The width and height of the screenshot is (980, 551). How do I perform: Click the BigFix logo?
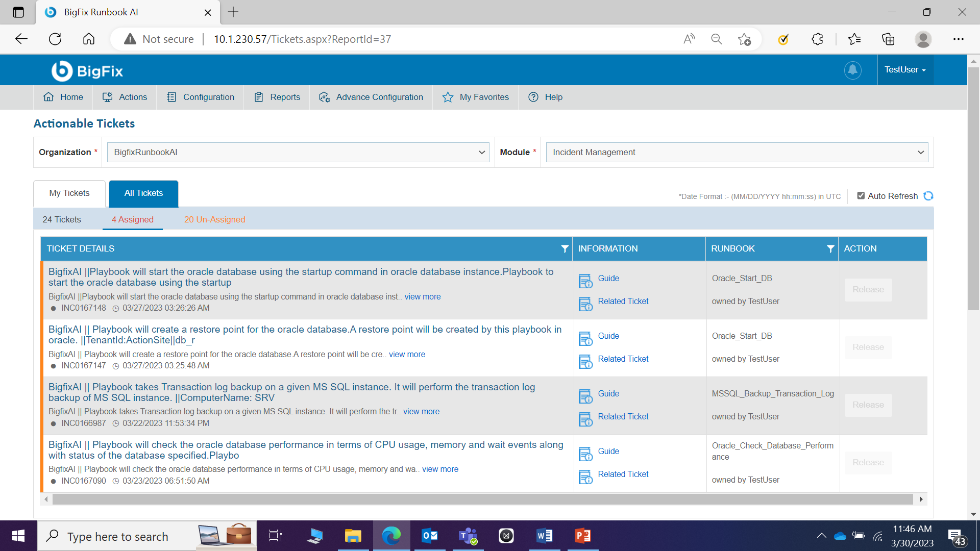[87, 71]
